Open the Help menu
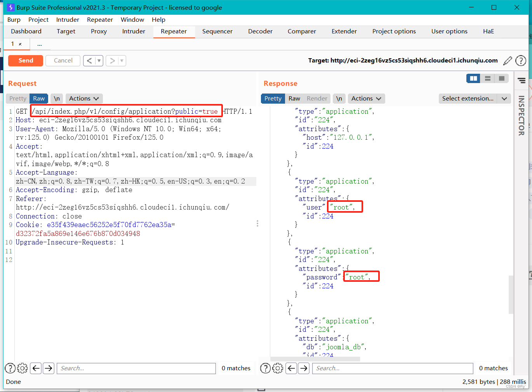The width and height of the screenshot is (532, 392). [x=158, y=20]
